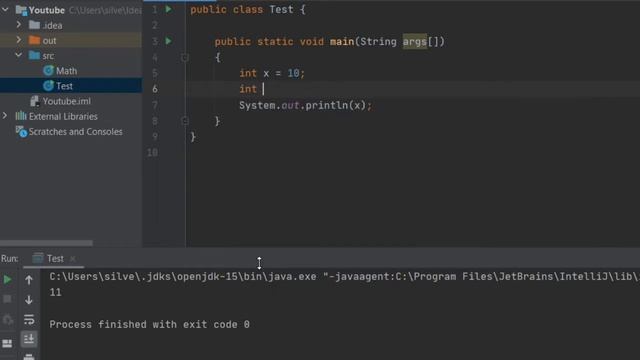This screenshot has width=640, height=360.
Task: Click the camera icon in Run toolbar
Action: [x=7, y=320]
